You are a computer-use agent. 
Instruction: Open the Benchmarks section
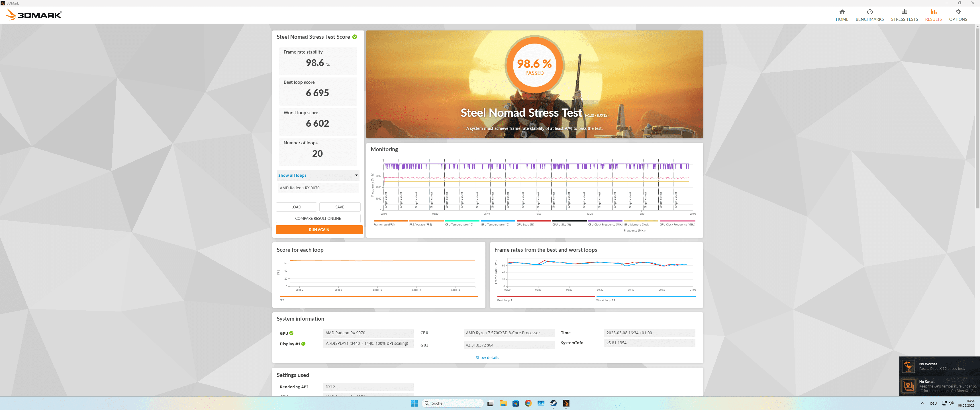pyautogui.click(x=869, y=15)
